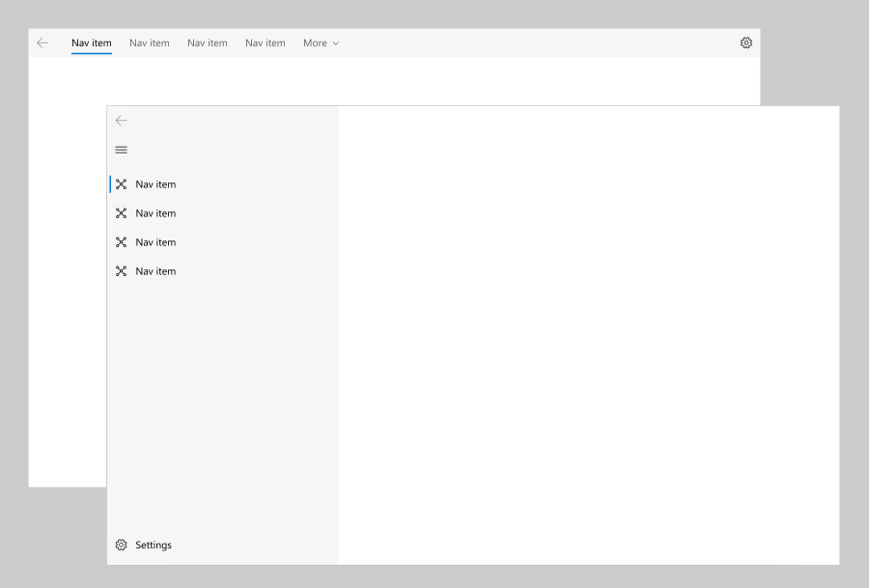The width and height of the screenshot is (869, 588).
Task: Open the More overflow list in top navigation
Action: coord(320,42)
